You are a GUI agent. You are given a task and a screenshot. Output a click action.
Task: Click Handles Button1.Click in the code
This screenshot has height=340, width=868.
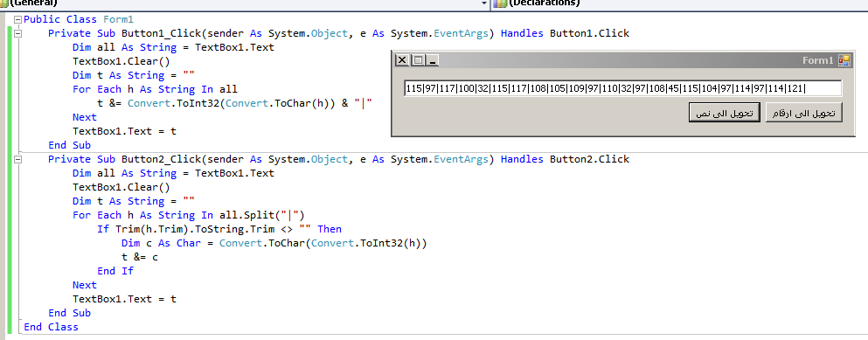566,33
